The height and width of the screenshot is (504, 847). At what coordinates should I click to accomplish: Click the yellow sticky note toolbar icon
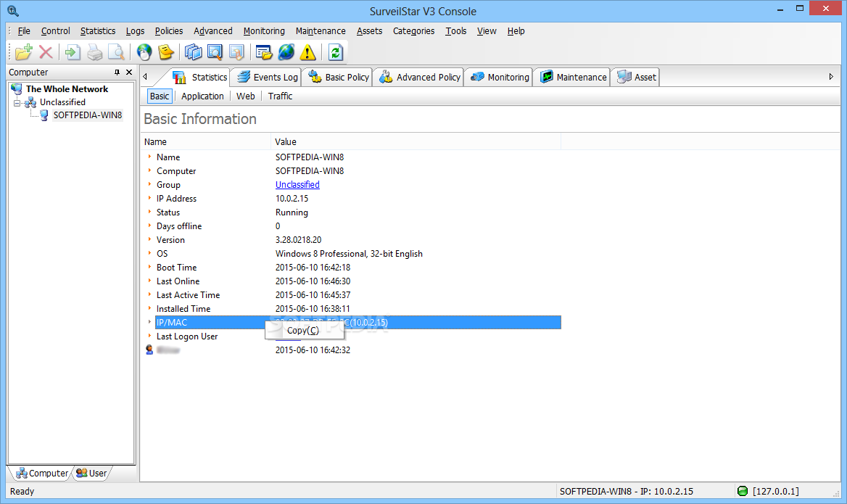click(x=166, y=52)
